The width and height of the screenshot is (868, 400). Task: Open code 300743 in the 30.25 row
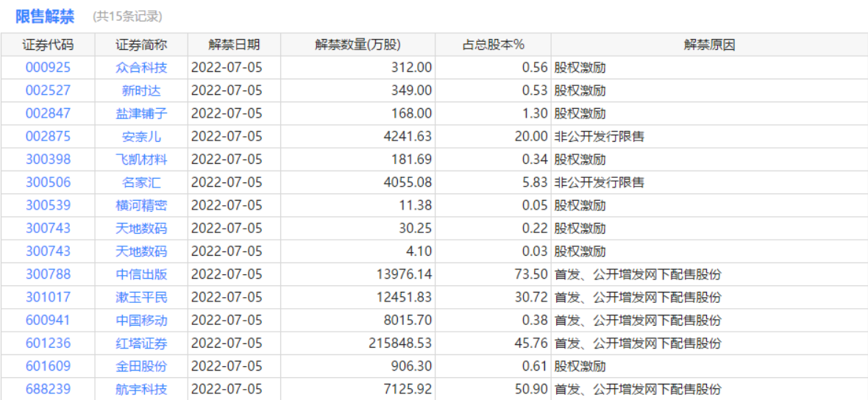(x=48, y=229)
